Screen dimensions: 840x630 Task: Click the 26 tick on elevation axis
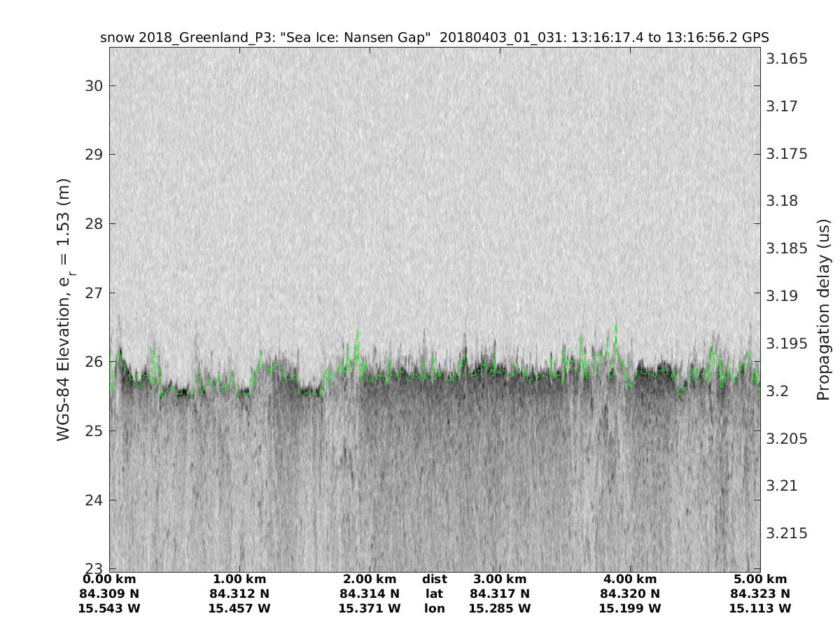pyautogui.click(x=93, y=362)
